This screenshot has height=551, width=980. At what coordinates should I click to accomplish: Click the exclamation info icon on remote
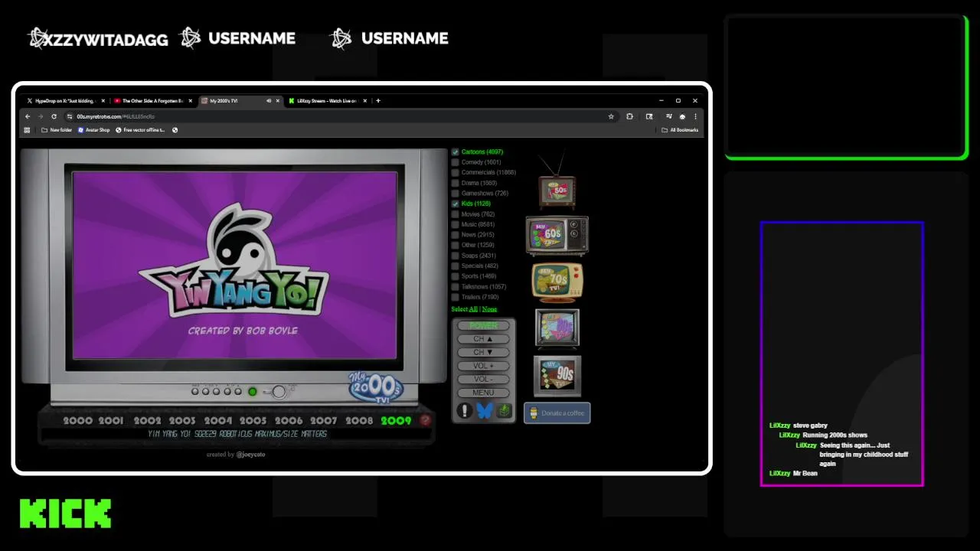(x=464, y=411)
